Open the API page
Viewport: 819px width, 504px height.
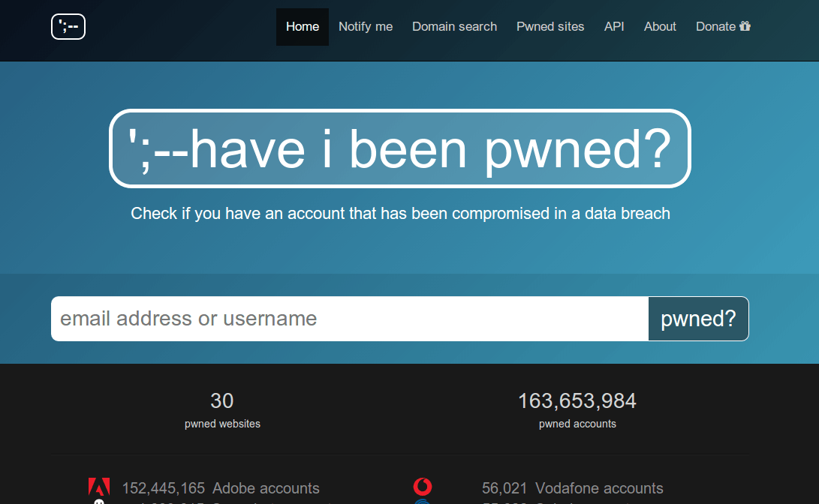(x=614, y=27)
